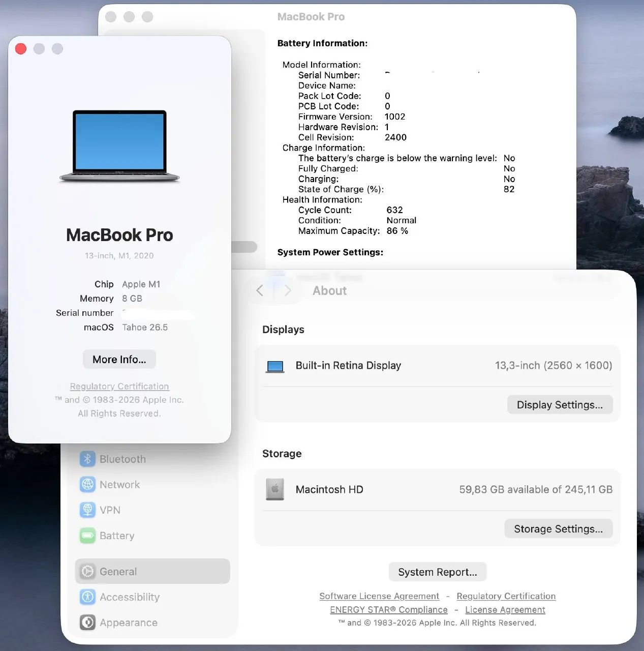644x651 pixels.
Task: Select the Network sidebar label
Action: click(119, 485)
